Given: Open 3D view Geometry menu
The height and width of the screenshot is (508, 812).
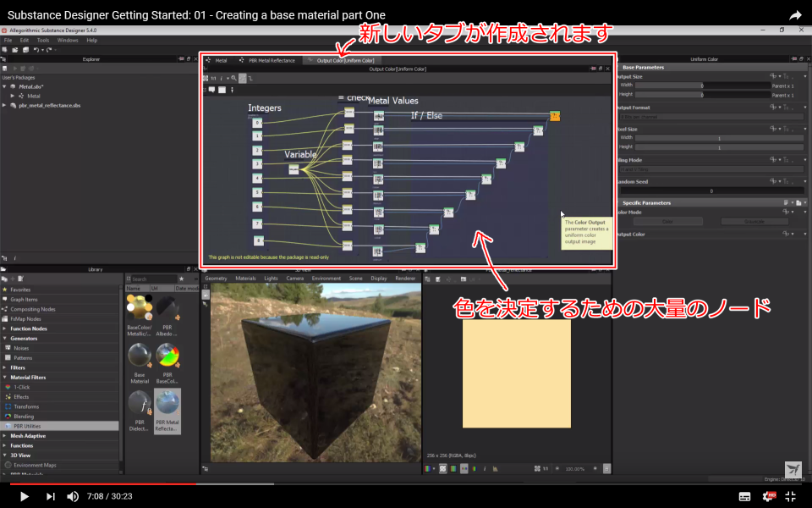Looking at the screenshot, I should 216,279.
